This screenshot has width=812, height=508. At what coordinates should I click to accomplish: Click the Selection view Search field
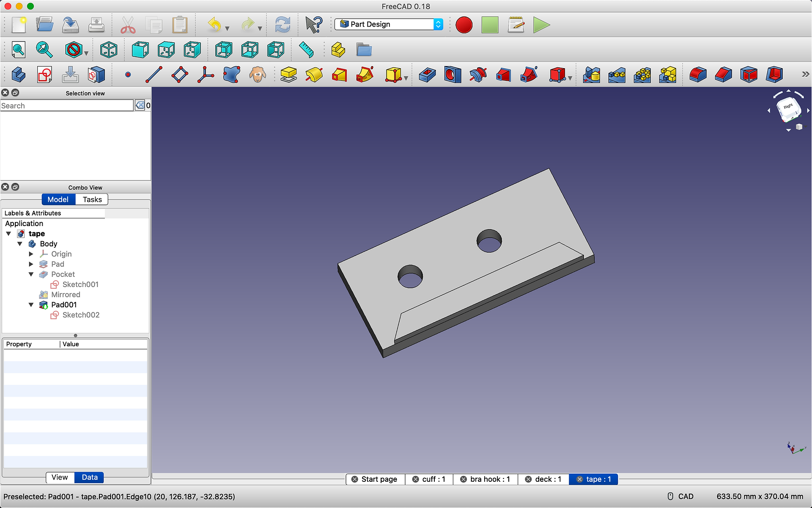pos(67,105)
